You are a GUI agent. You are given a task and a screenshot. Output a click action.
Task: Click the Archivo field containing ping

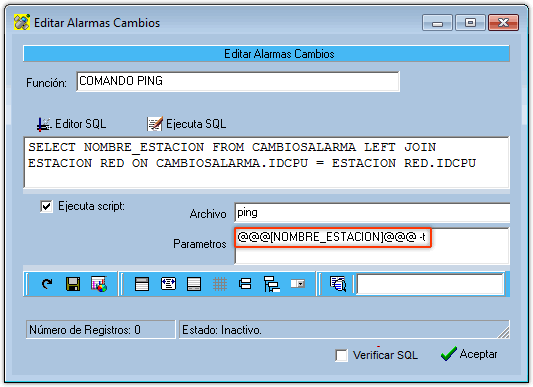coord(372,213)
